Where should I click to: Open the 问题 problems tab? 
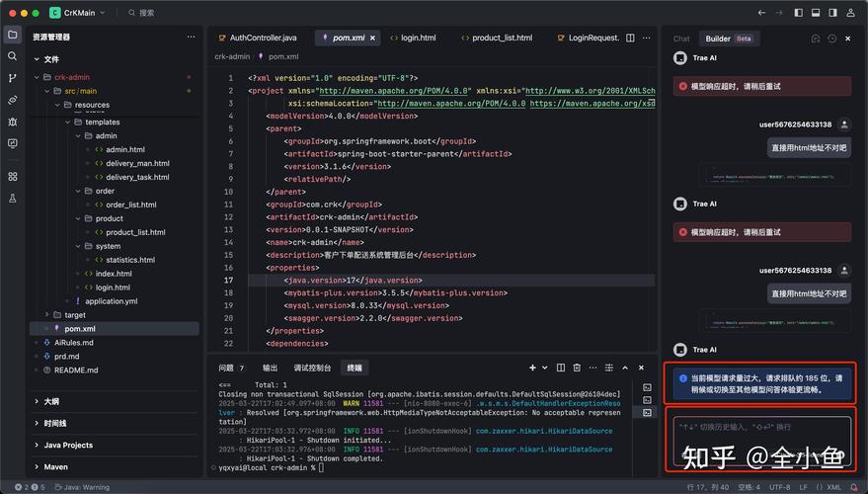click(x=231, y=368)
